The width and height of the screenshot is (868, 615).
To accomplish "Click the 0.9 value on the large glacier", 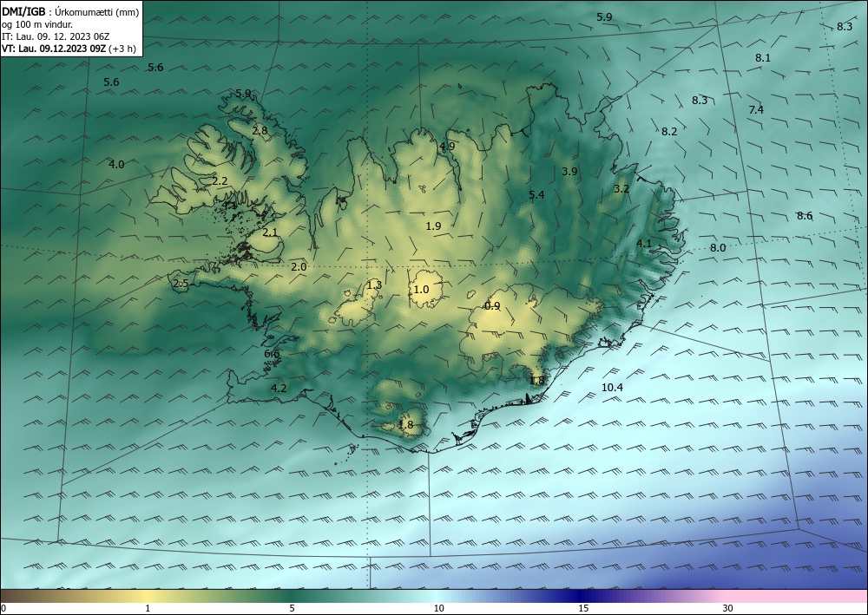I will point(492,306).
